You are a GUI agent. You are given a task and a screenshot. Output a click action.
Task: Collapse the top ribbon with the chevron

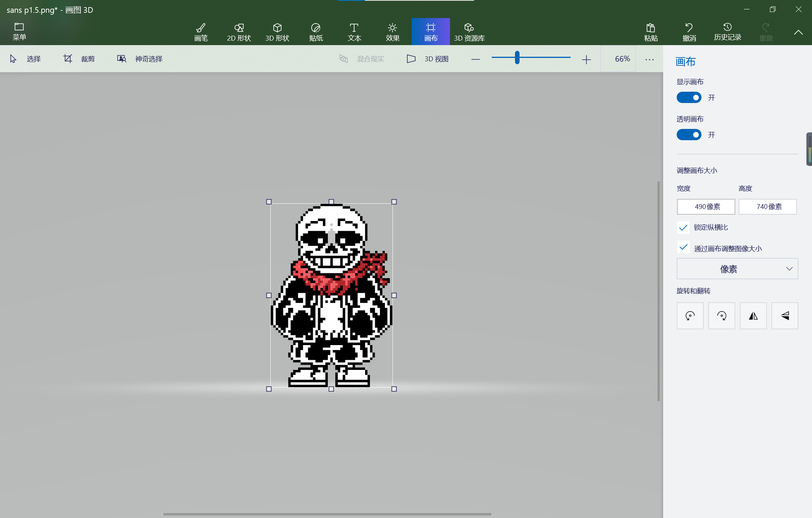[x=798, y=32]
